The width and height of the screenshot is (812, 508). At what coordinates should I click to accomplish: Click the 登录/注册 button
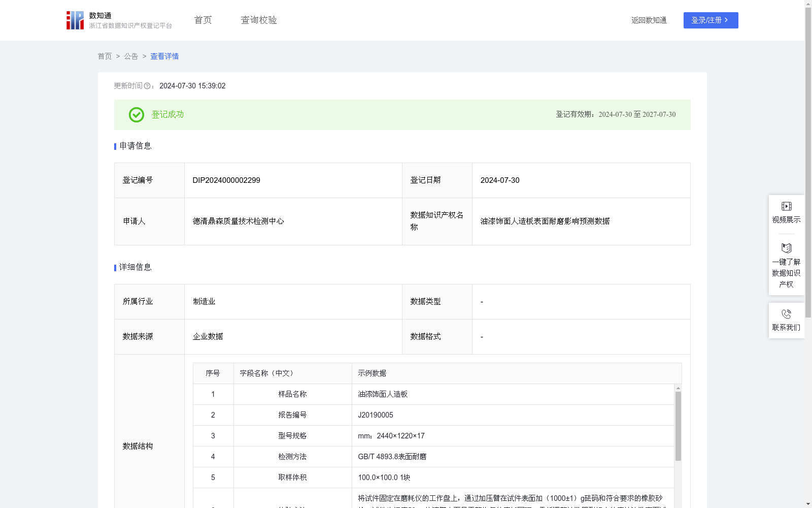710,20
